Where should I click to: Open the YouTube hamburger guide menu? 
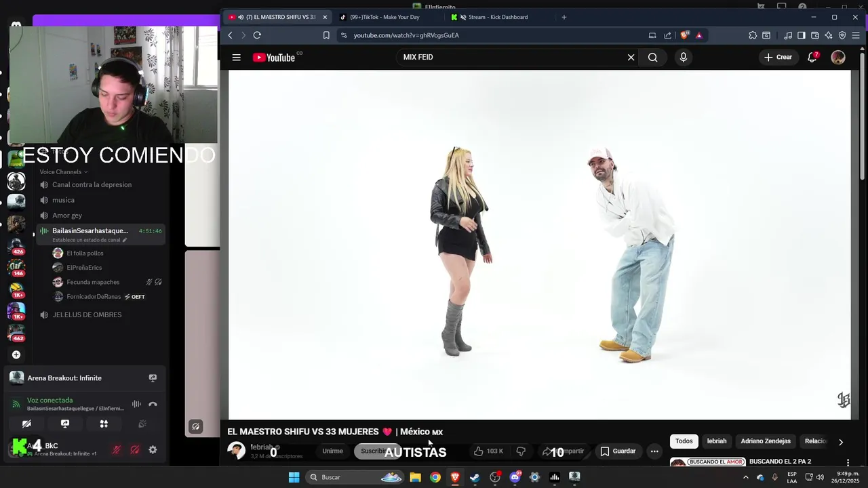point(236,58)
